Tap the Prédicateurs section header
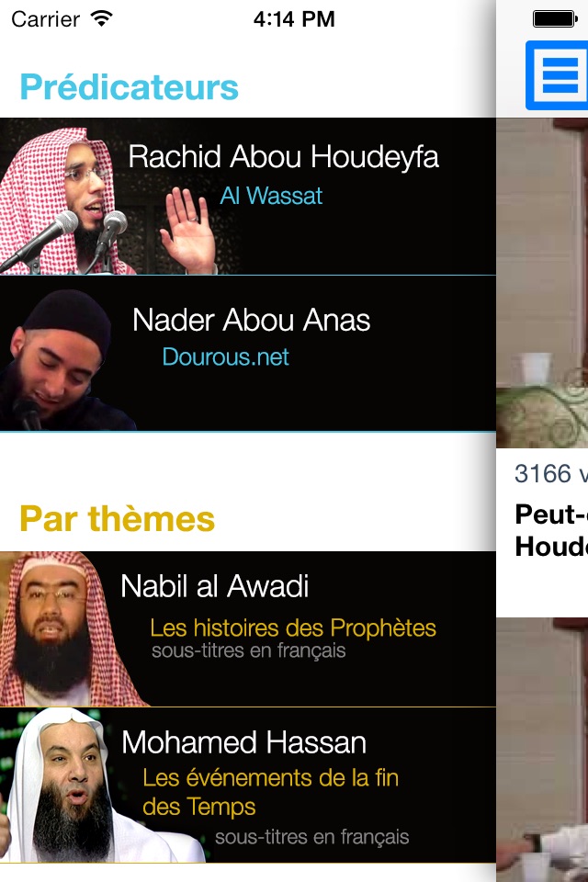The width and height of the screenshot is (588, 882). coord(129,87)
